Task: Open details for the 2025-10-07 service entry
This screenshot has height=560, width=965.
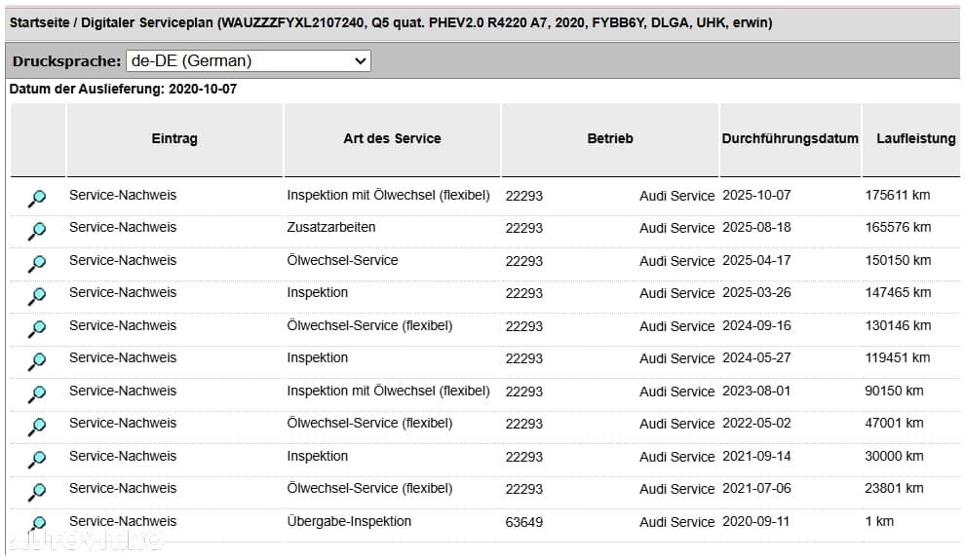Action: click(x=37, y=199)
